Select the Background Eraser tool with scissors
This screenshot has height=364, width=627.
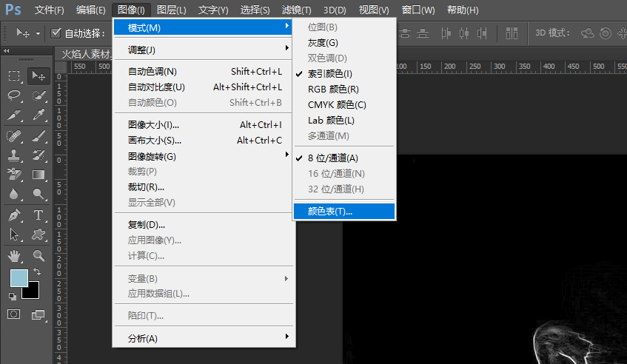click(x=14, y=175)
